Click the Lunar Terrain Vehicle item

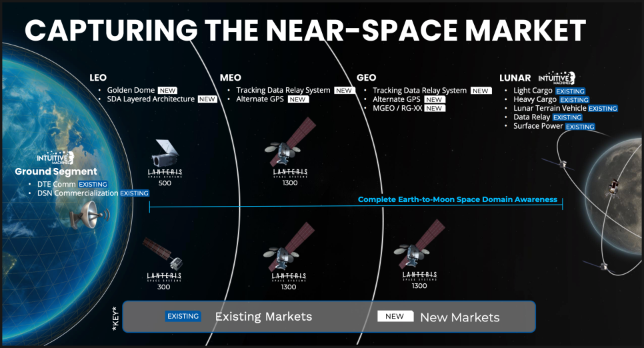pyautogui.click(x=550, y=108)
